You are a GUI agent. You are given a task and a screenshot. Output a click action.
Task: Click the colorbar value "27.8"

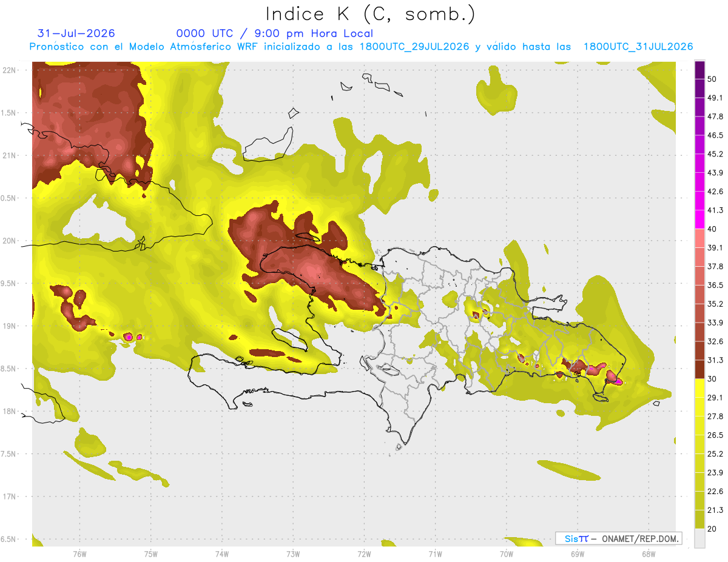click(715, 416)
